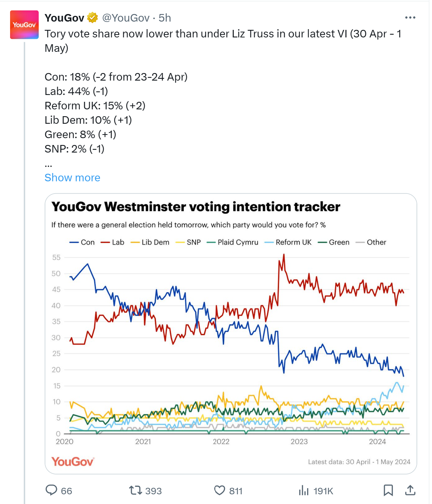Toggle the Lib Dem legend entry

150,242
